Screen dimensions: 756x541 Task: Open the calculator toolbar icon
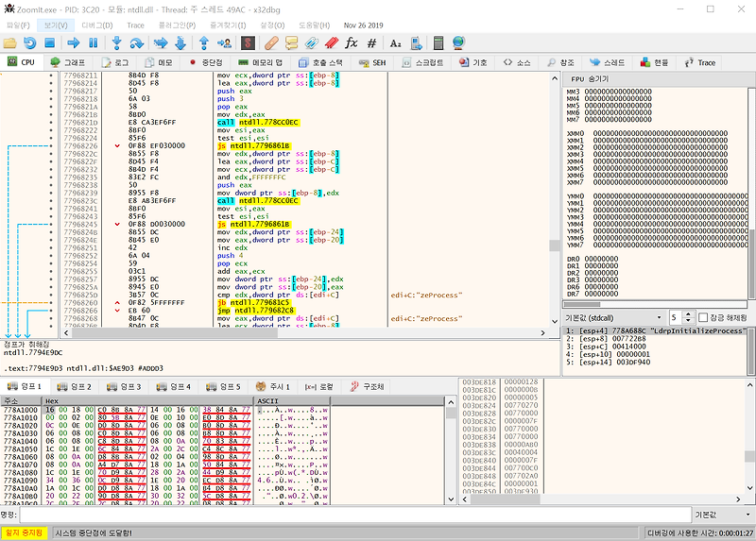(x=438, y=43)
